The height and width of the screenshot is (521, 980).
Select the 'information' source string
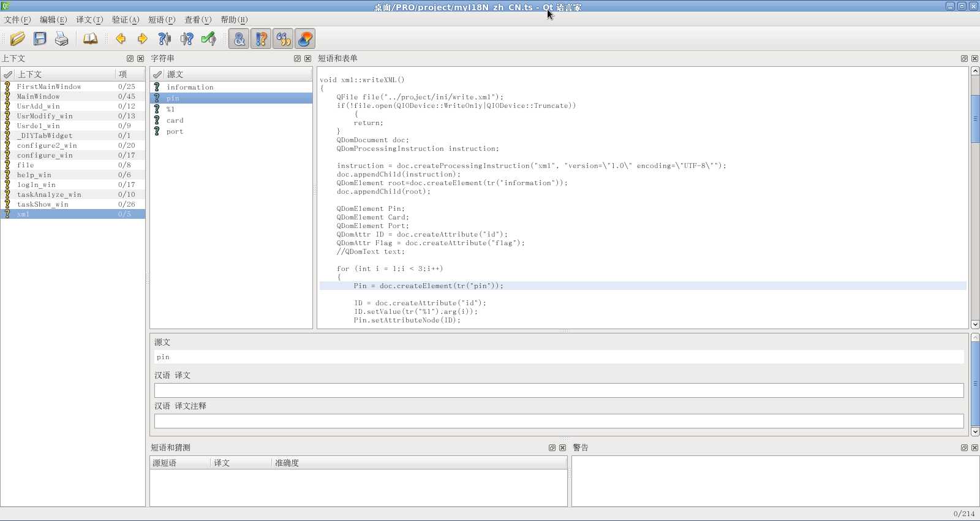(231, 87)
